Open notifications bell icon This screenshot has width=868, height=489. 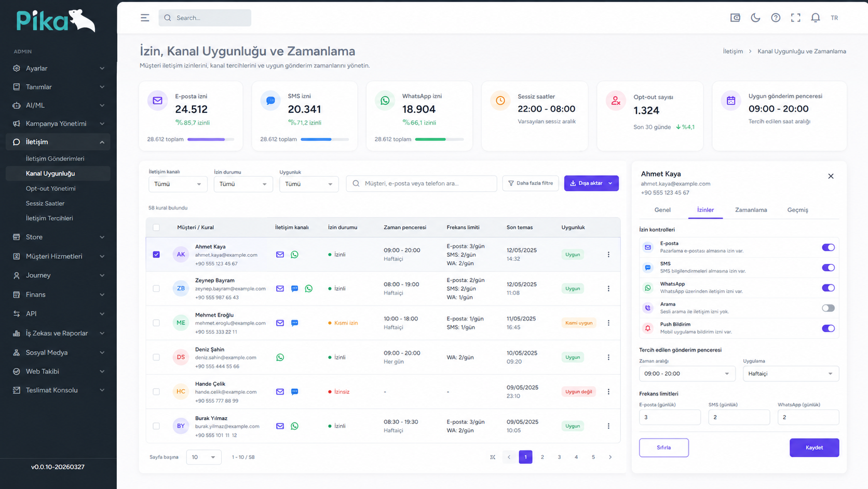(816, 18)
